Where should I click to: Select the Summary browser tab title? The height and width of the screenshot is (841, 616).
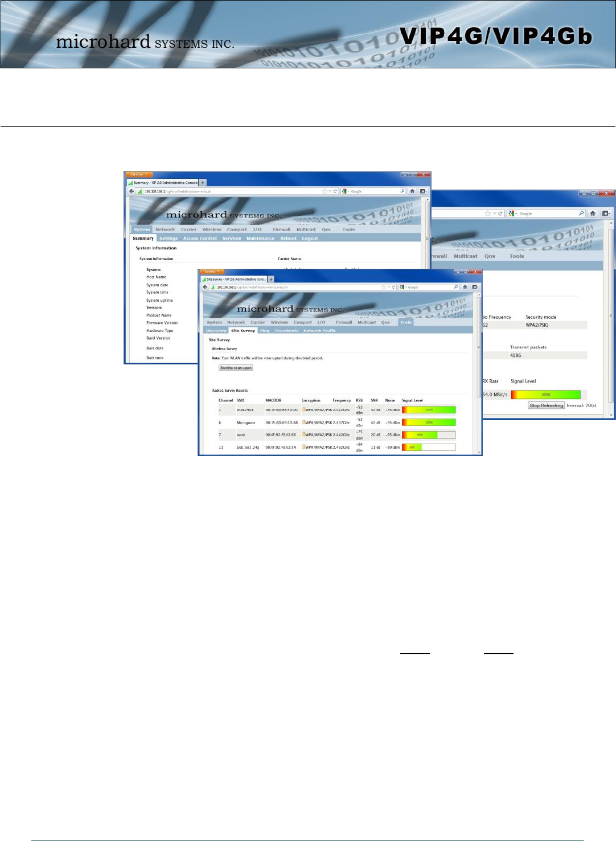pos(165,183)
